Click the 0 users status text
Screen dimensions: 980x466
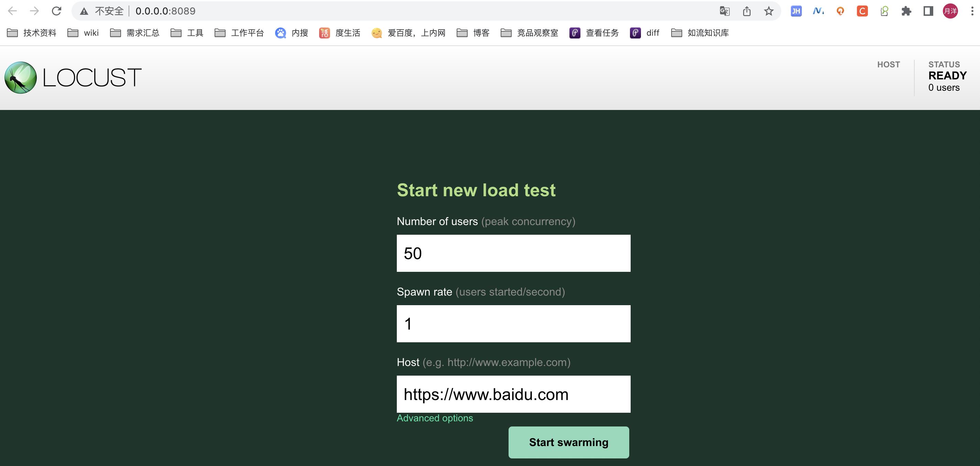944,88
